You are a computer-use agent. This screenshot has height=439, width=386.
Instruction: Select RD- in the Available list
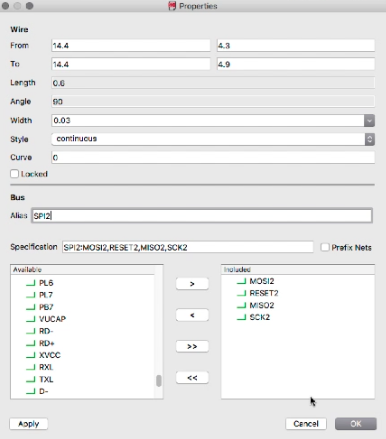46,331
